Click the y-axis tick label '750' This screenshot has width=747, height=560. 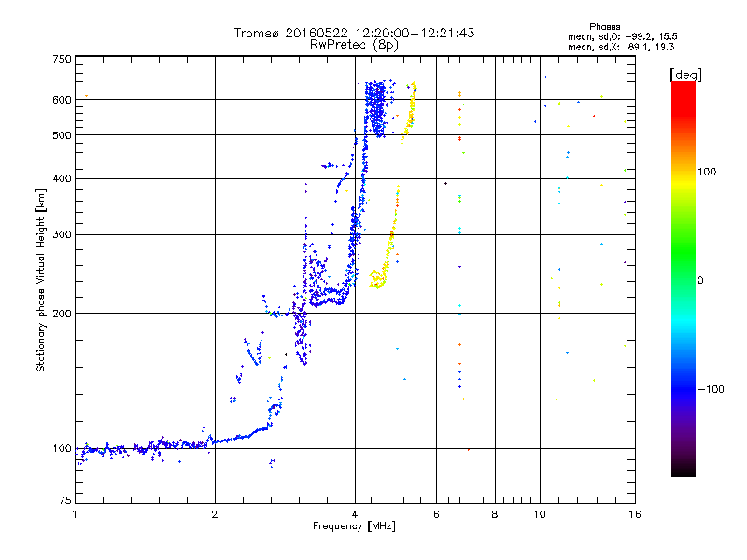62,59
